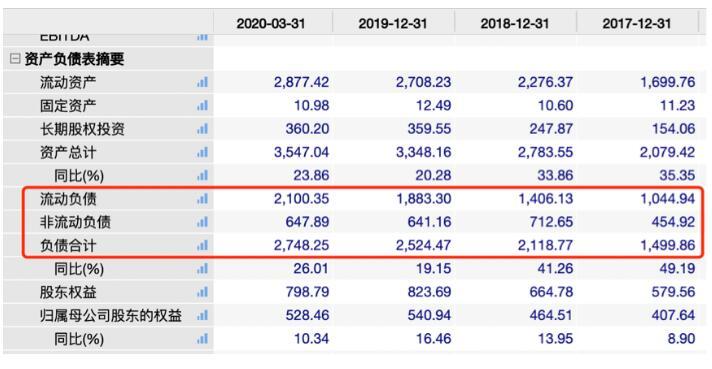Image resolution: width=712 pixels, height=369 pixels.
Task: Click value 2,524.47 in 负债合计 row
Action: tap(423, 246)
